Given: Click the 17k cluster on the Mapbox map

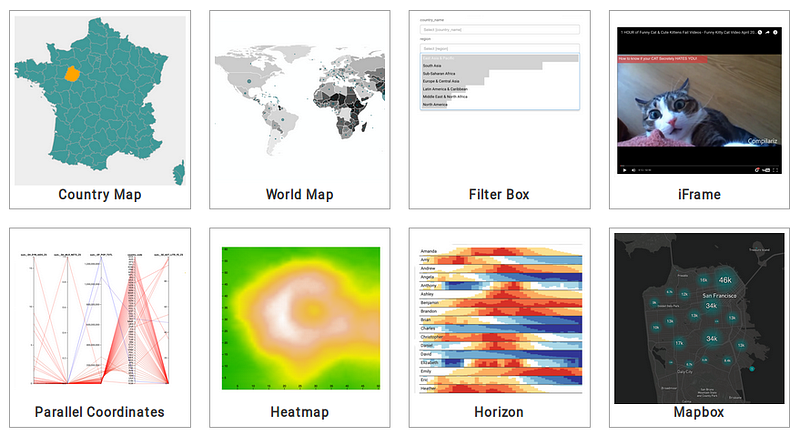Looking at the screenshot, I should [679, 343].
